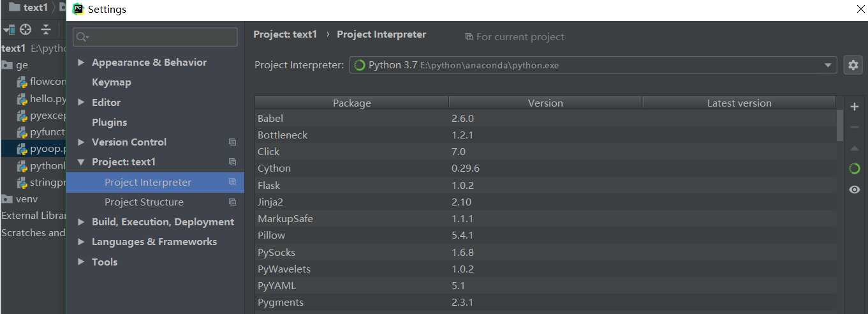Click the green Conda environment toggle icon
This screenshot has width=868, height=314.
coord(855,168)
